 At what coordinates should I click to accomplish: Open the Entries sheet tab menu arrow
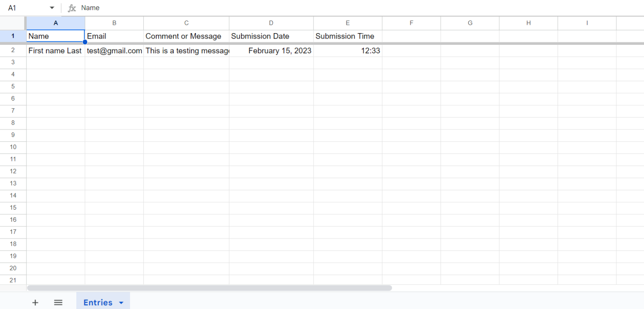pos(121,302)
